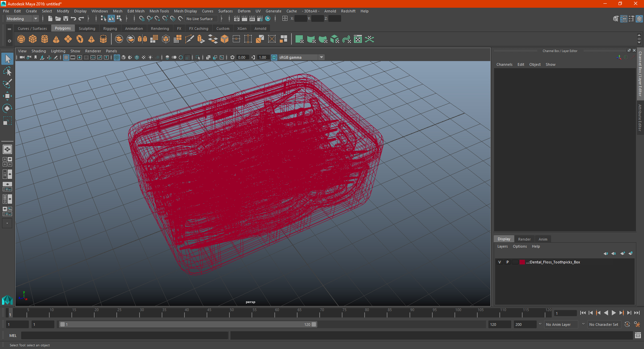Image resolution: width=644 pixels, height=349 pixels.
Task: Create a new empty display layer
Action: click(623, 253)
